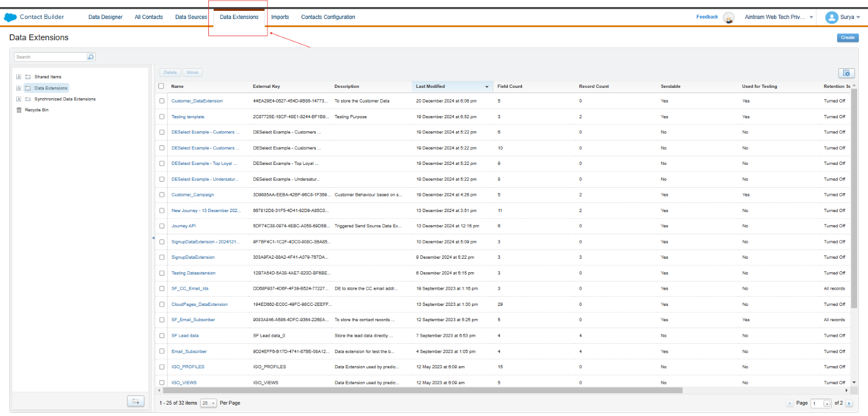Click the Surya user profile icon
Viewport: 868px width, 416px height.
point(831,17)
